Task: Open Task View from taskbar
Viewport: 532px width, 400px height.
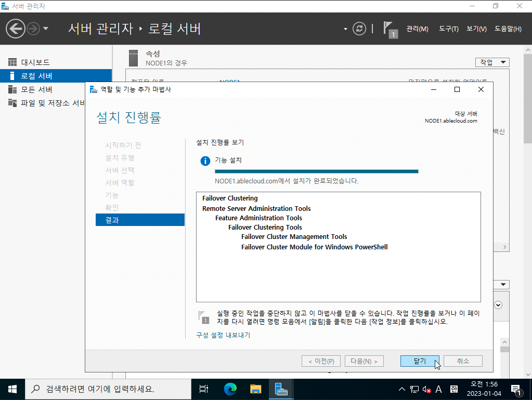Action: coord(203,389)
